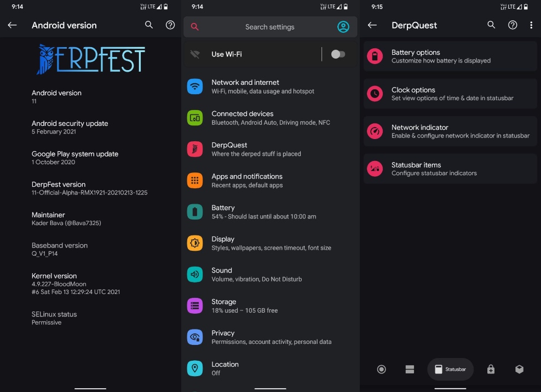
Task: Toggle the Use Wi-Fi switch
Action: [338, 54]
